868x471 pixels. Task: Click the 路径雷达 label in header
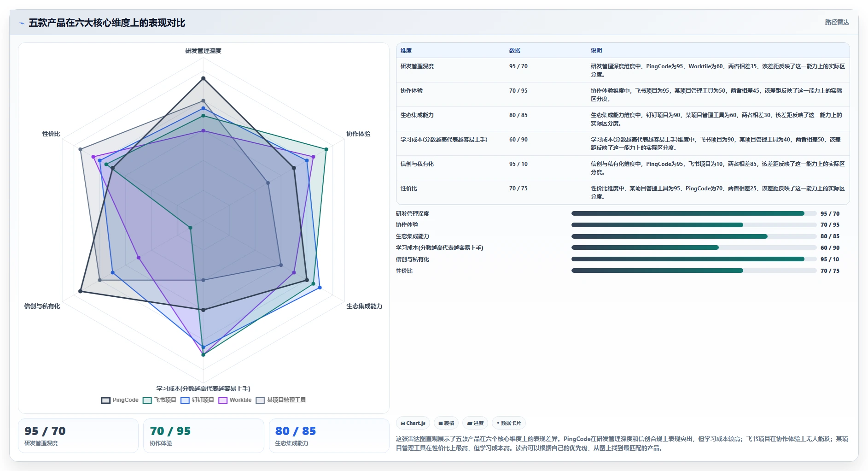(837, 22)
